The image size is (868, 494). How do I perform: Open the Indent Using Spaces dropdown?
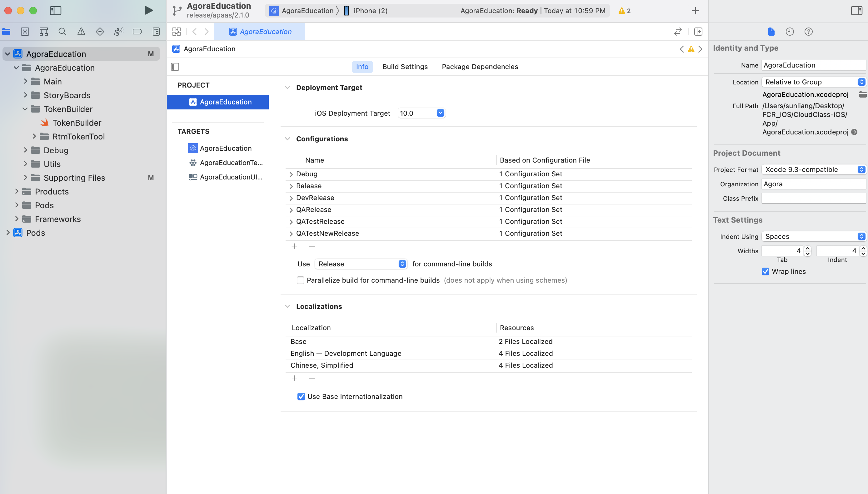(814, 236)
